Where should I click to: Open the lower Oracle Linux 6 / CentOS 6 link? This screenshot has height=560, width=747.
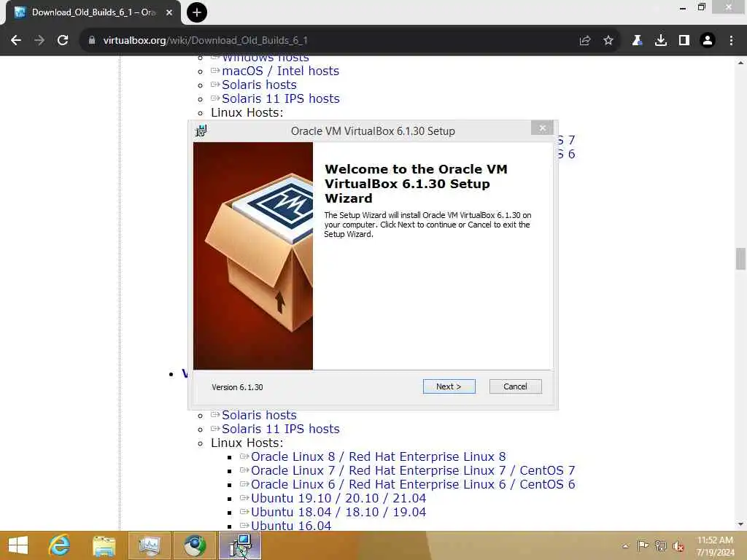click(413, 484)
